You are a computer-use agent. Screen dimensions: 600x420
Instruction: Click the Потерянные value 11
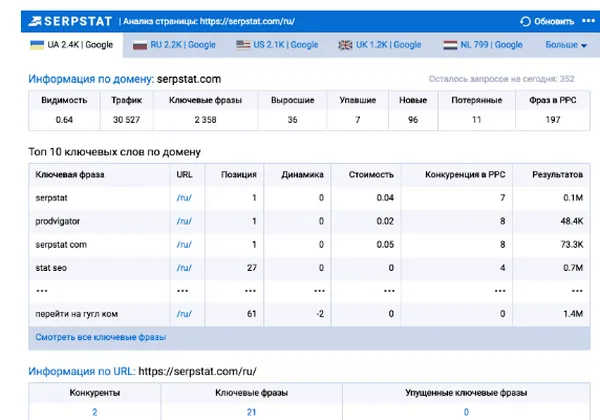point(476,120)
